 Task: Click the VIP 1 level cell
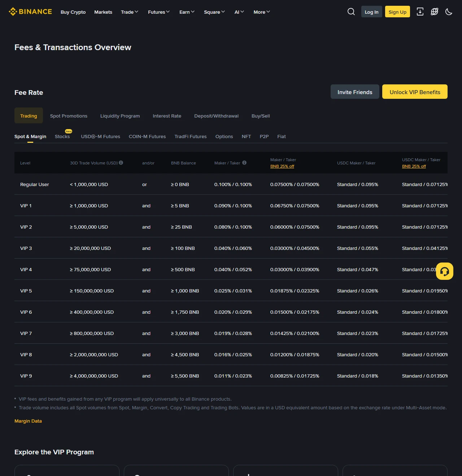(x=26, y=206)
